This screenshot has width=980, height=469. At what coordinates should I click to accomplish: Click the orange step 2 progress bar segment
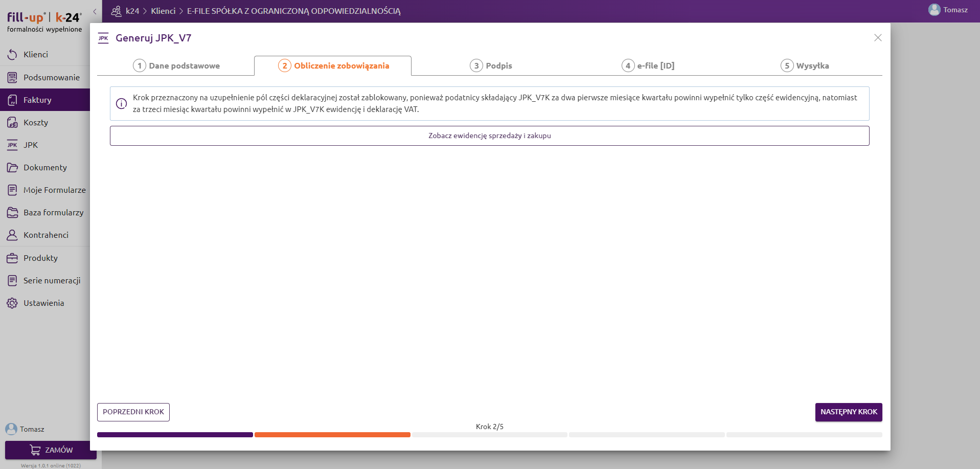[332, 435]
